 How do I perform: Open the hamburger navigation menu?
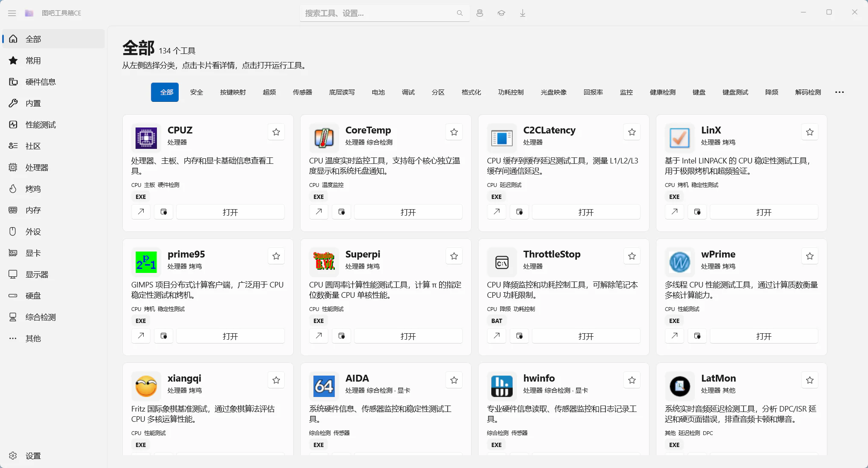tap(12, 13)
